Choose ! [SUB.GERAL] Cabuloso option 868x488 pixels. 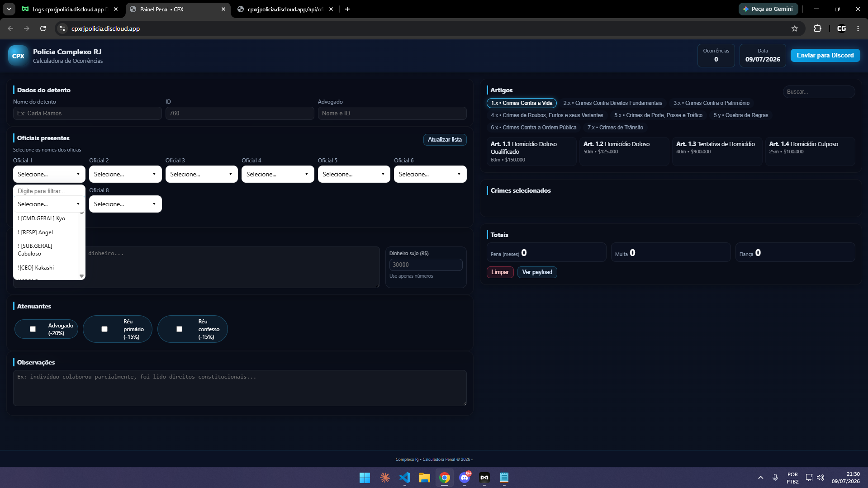46,250
